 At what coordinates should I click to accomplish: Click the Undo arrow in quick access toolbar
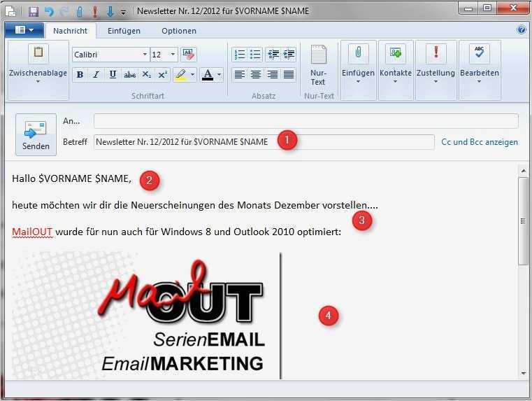(49, 11)
